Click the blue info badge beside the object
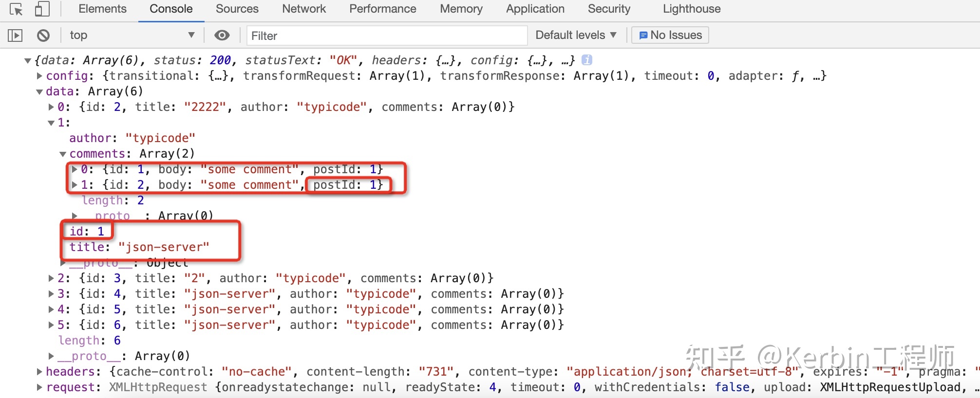Screen dimensions: 980x398 coord(587,60)
